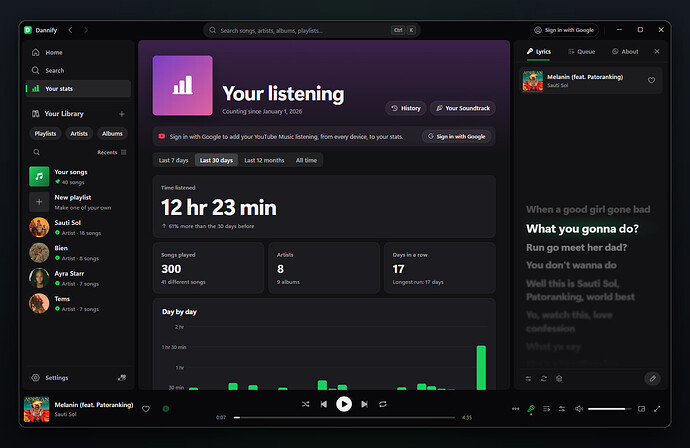This screenshot has height=448, width=690.
Task: Open Your songs playlist
Action: tap(78, 176)
